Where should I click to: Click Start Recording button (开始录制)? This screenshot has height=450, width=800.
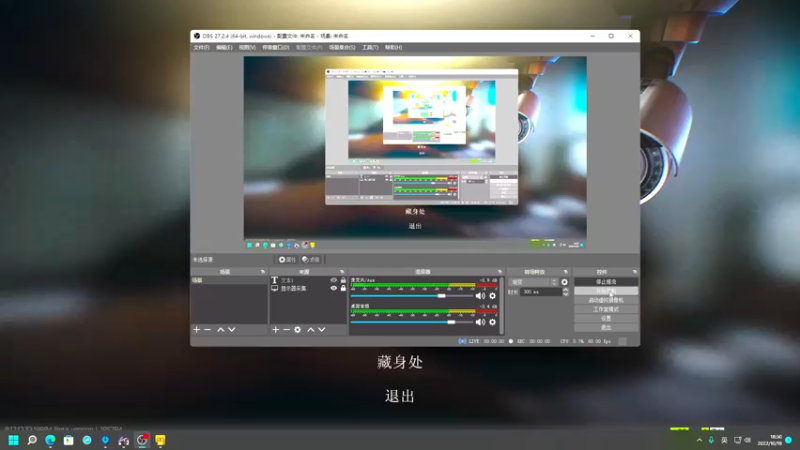point(606,291)
